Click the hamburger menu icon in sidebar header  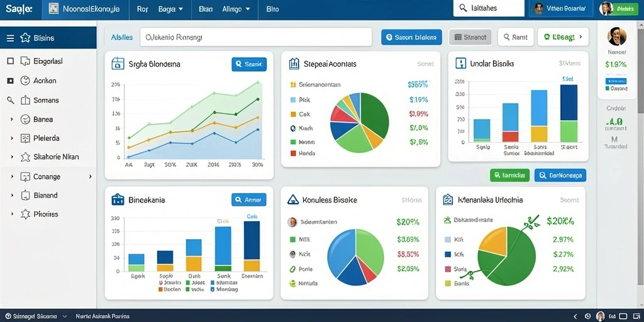pyautogui.click(x=10, y=38)
